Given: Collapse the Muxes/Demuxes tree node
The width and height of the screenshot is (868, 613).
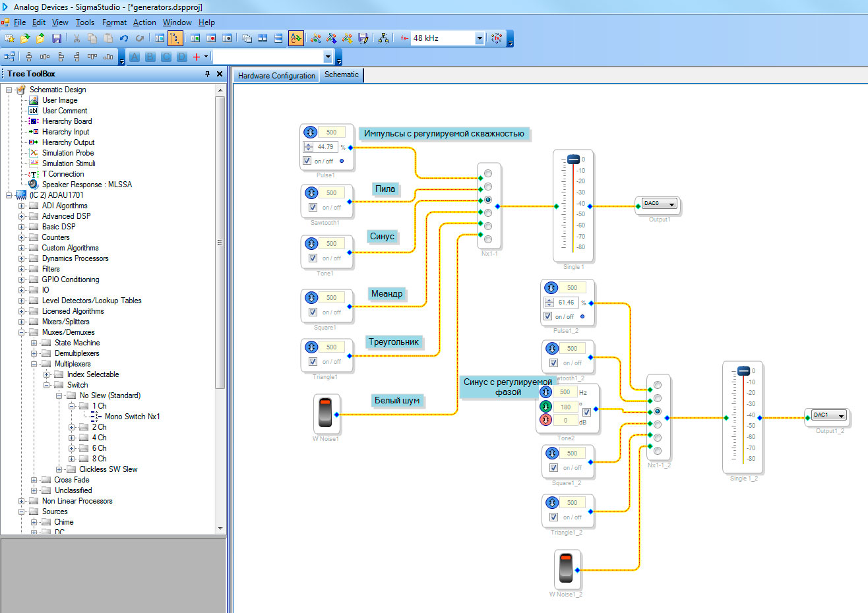Looking at the screenshot, I should pos(21,332).
